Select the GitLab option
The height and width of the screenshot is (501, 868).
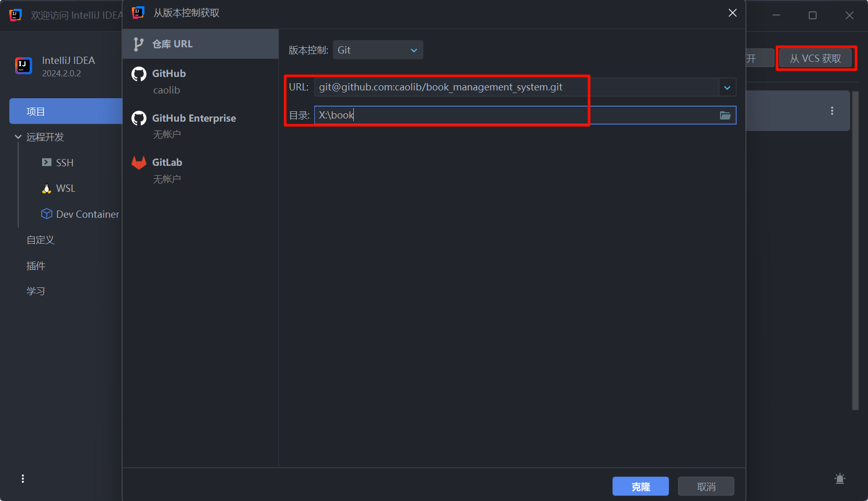[201, 170]
